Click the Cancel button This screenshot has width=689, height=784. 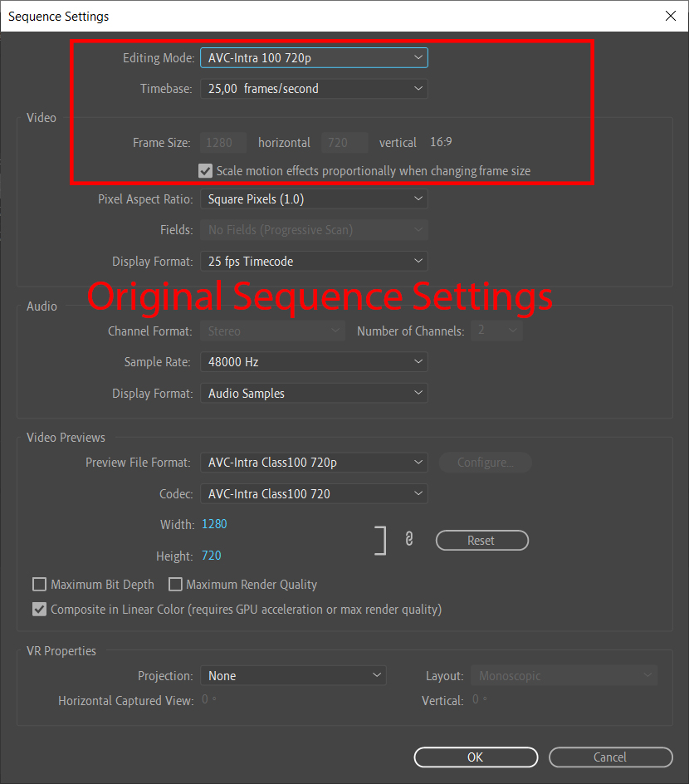(610, 757)
